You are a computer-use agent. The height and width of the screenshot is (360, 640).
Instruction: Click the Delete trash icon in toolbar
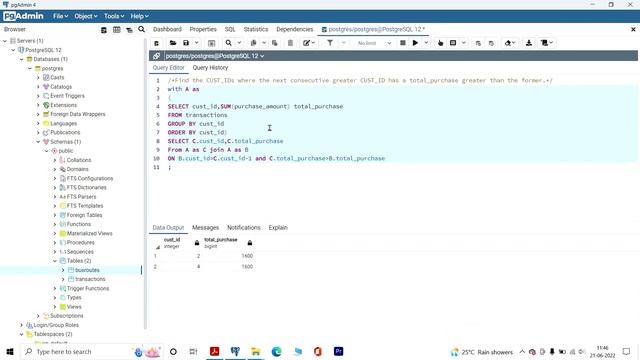pyautogui.click(x=290, y=43)
